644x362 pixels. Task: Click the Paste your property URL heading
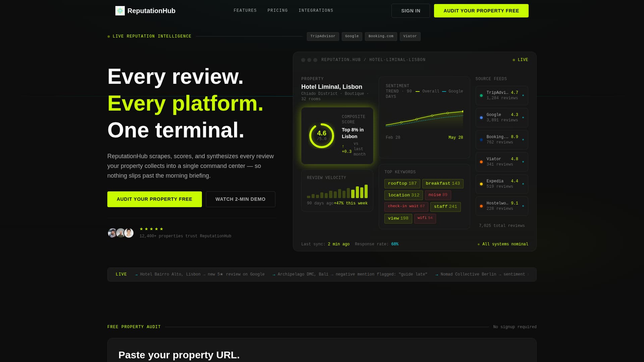pyautogui.click(x=179, y=355)
